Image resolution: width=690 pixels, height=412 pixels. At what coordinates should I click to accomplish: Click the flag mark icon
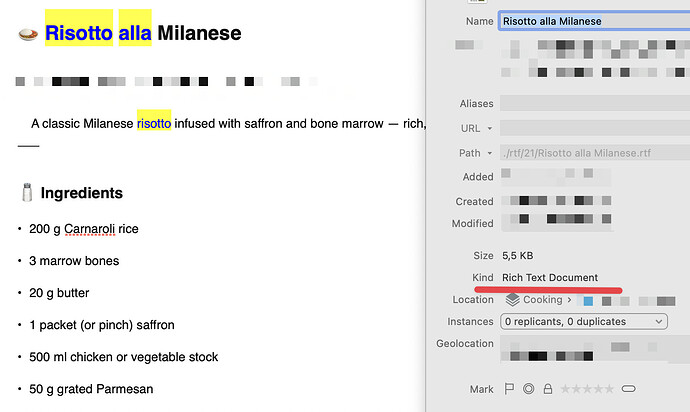coord(508,389)
